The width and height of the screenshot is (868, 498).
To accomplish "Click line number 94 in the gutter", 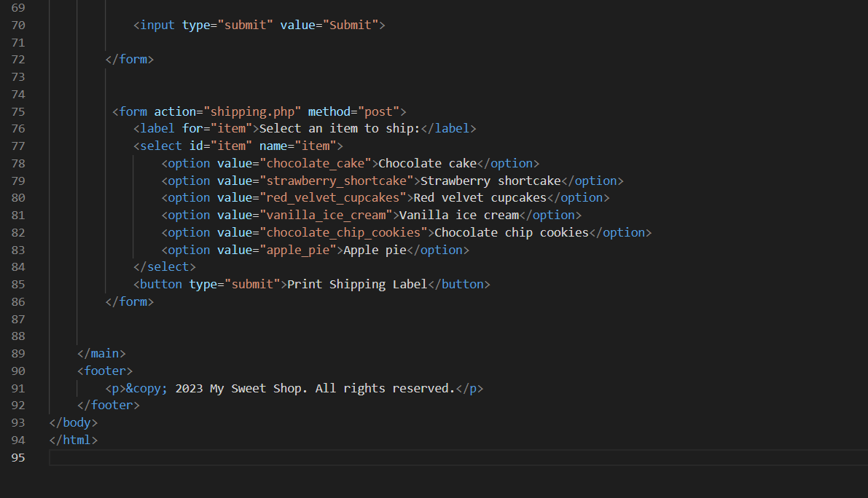I will click(x=18, y=439).
